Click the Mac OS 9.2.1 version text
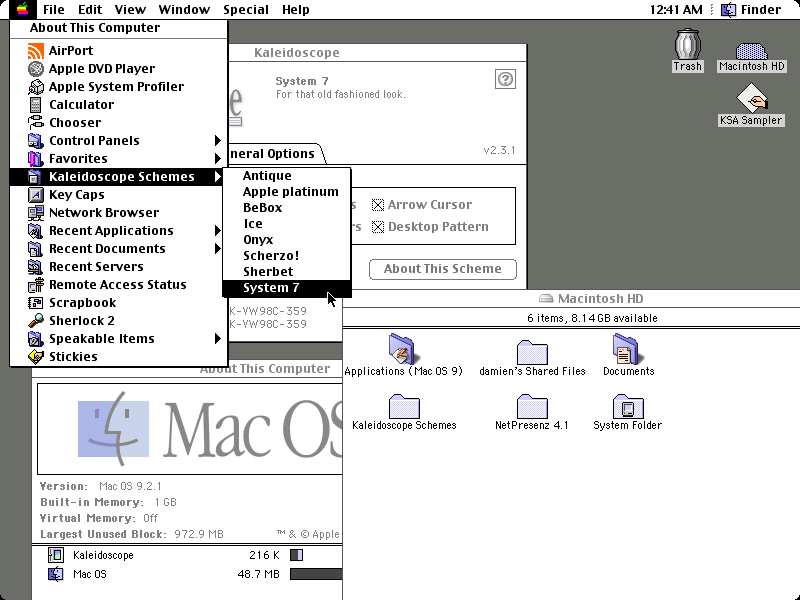 tap(130, 486)
